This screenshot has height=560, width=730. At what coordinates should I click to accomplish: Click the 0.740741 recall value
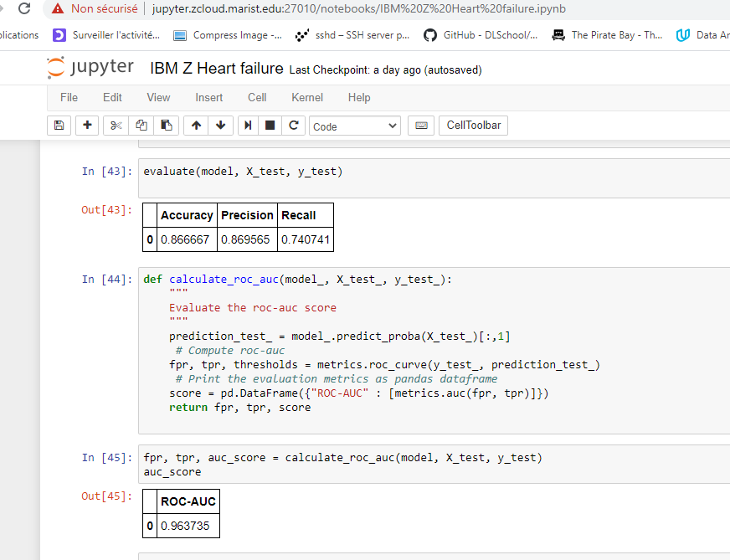tap(306, 239)
